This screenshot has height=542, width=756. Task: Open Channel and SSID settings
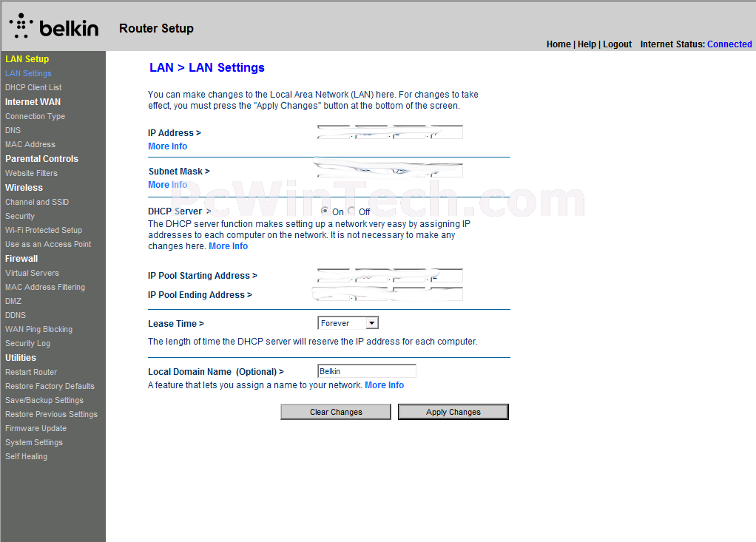pyautogui.click(x=37, y=202)
